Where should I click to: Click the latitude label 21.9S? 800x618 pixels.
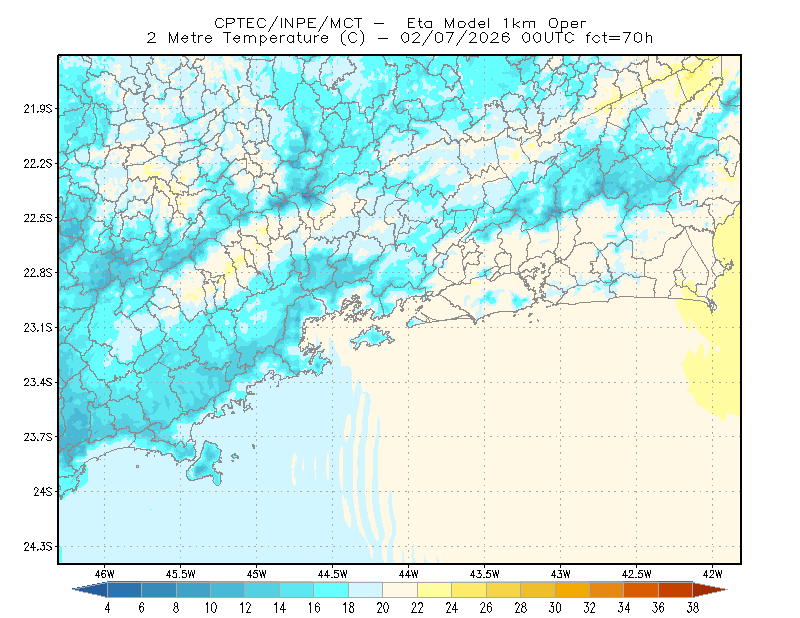(x=38, y=109)
